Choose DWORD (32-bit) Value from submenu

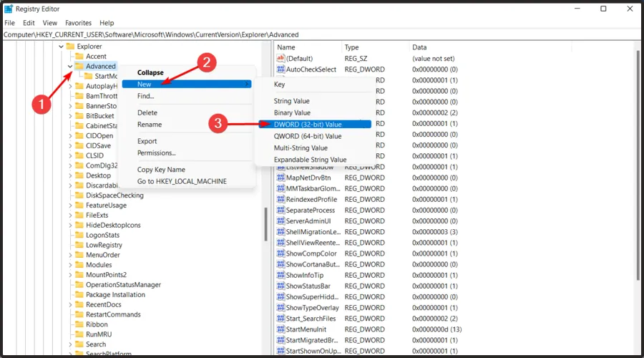(x=308, y=124)
